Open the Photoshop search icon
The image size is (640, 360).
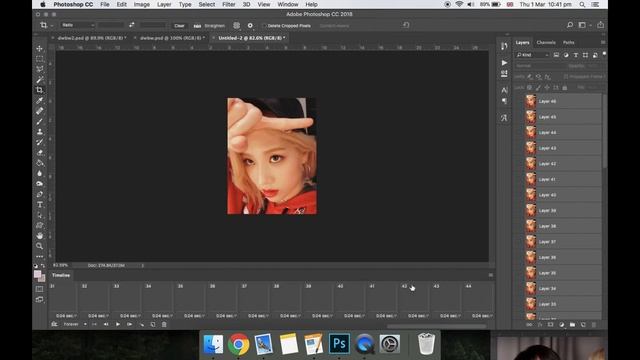570,25
